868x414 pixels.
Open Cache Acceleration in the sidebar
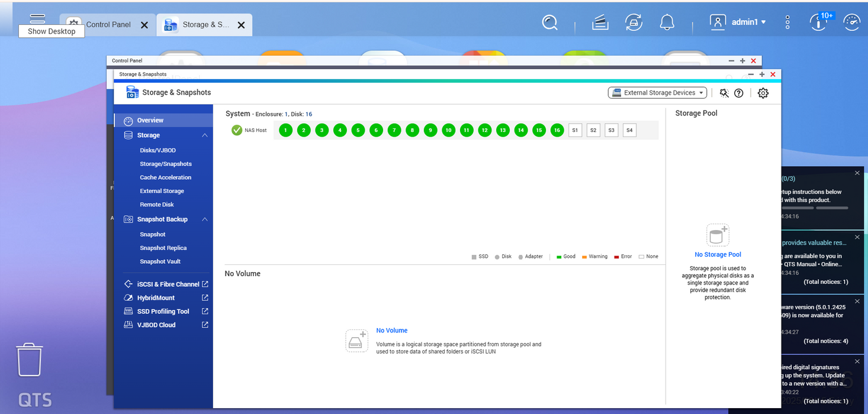pyautogui.click(x=165, y=177)
